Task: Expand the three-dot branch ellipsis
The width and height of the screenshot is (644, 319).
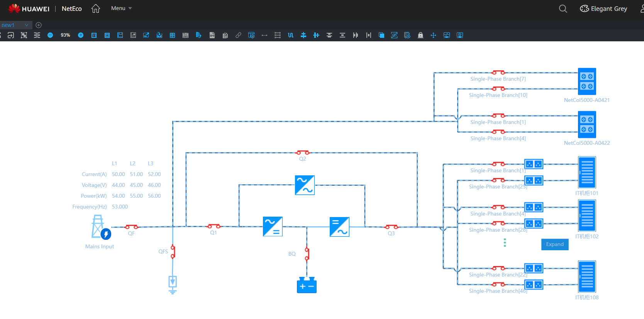Action: point(505,243)
